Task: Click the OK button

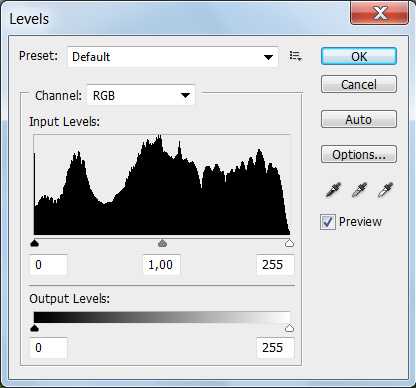Action: coord(359,56)
